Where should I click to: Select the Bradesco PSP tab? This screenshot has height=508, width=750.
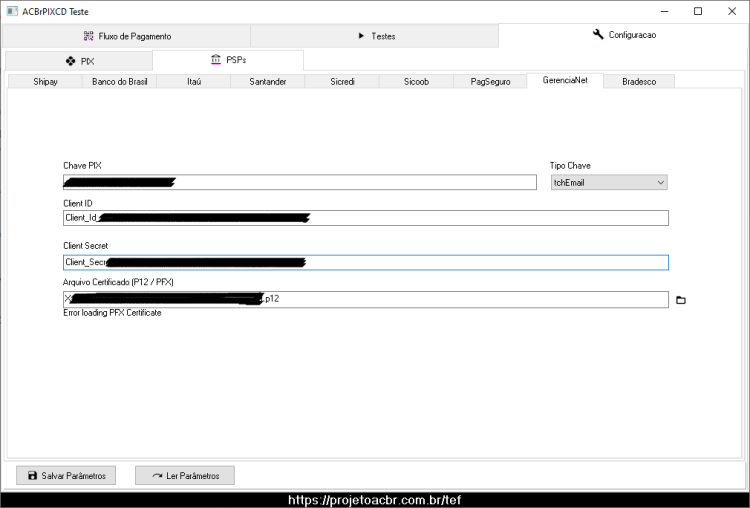(639, 81)
